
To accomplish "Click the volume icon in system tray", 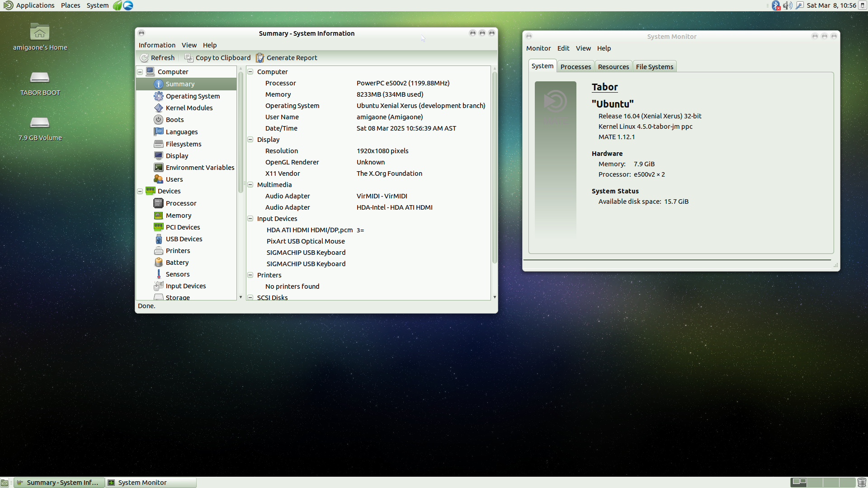I will pyautogui.click(x=787, y=5).
